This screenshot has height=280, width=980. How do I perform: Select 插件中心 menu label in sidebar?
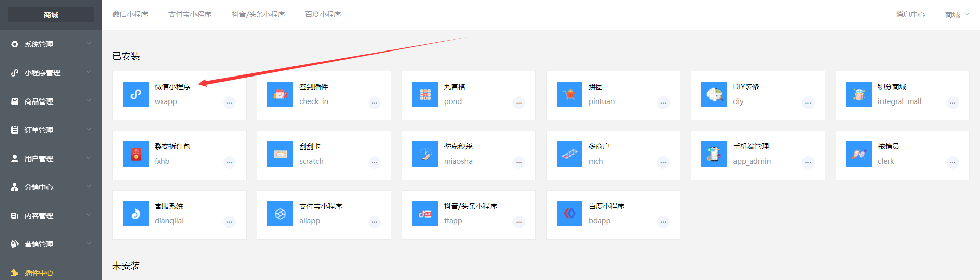pos(39,273)
